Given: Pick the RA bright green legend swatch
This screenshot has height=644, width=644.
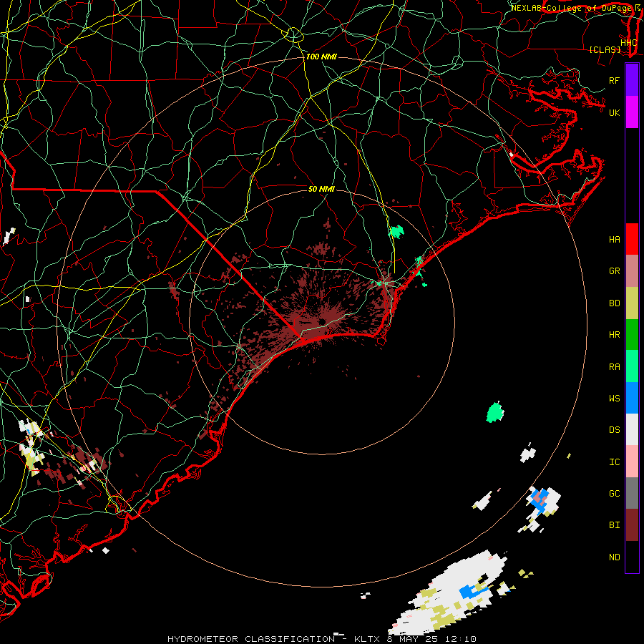Looking at the screenshot, I should pos(632,366).
